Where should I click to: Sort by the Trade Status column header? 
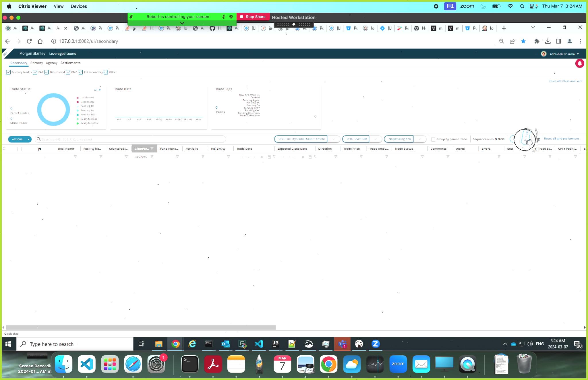(404, 149)
